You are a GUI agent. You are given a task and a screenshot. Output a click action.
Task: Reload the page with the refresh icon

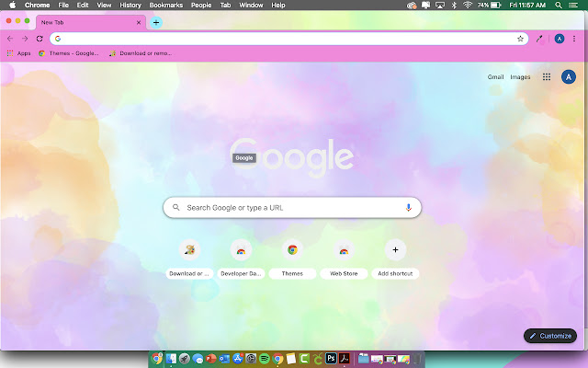click(40, 39)
